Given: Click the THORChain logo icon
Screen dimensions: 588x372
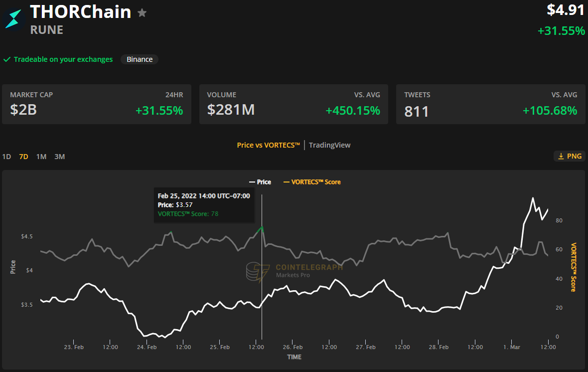Looking at the screenshot, I should [13, 19].
